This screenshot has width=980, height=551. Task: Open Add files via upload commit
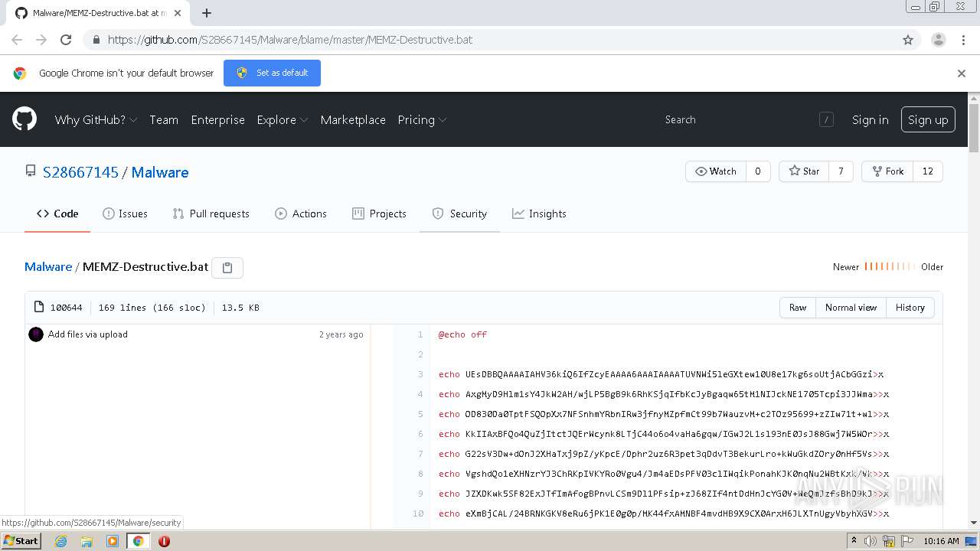coord(88,334)
